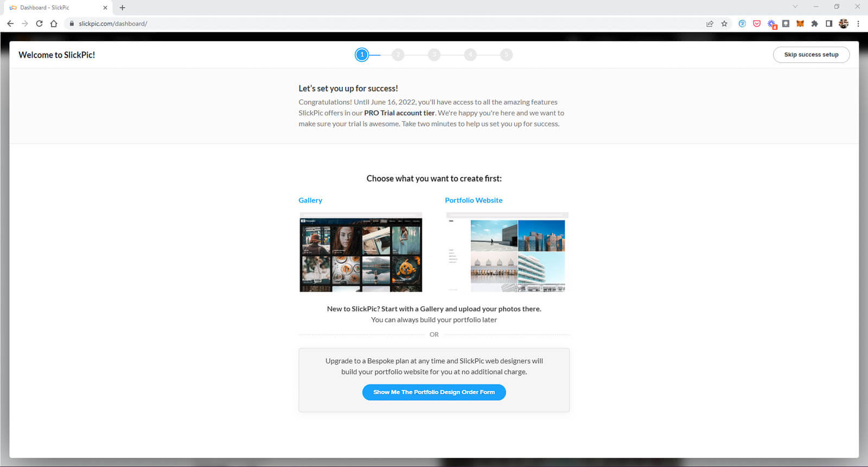Open a new tab with the plus button

click(x=123, y=8)
